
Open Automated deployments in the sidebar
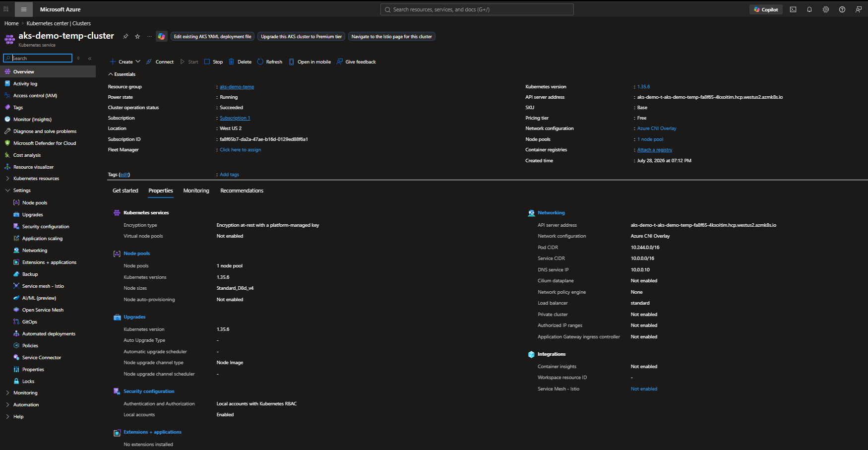49,334
